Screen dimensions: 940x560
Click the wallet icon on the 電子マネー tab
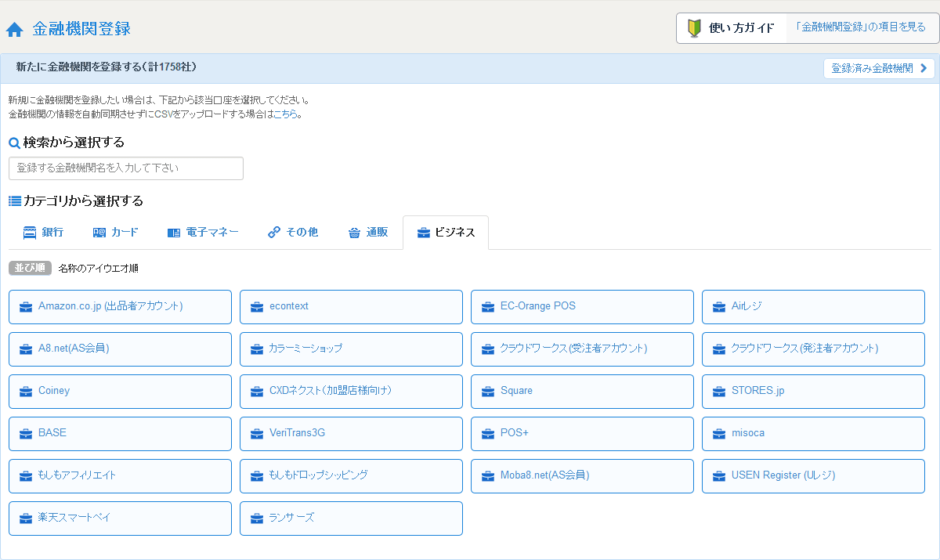tap(174, 233)
